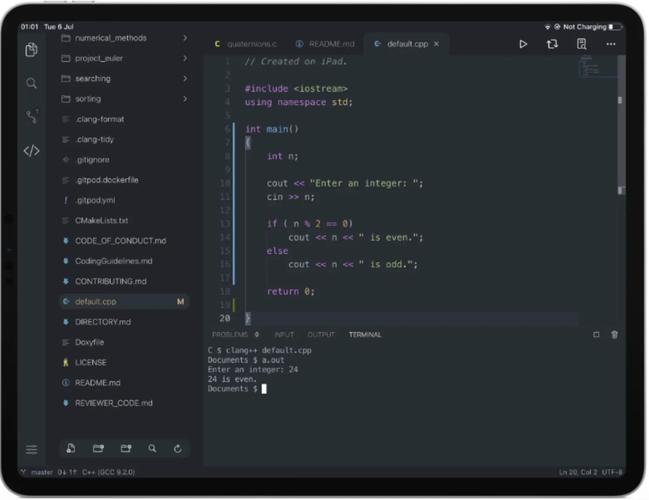Expand the sorting folder chevron
Screen dimensions: 649x500
coord(185,99)
